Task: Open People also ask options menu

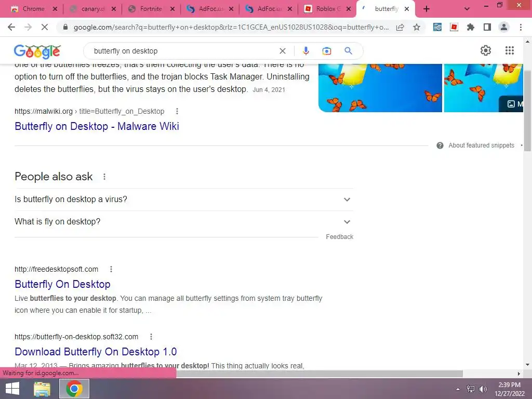Action: click(x=104, y=177)
